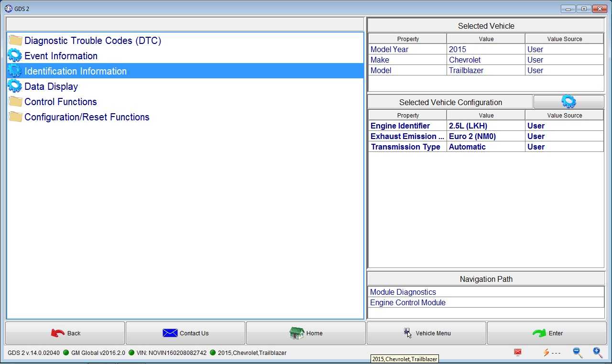612x364 pixels.
Task: Click the Model property cell
Action: (408, 70)
